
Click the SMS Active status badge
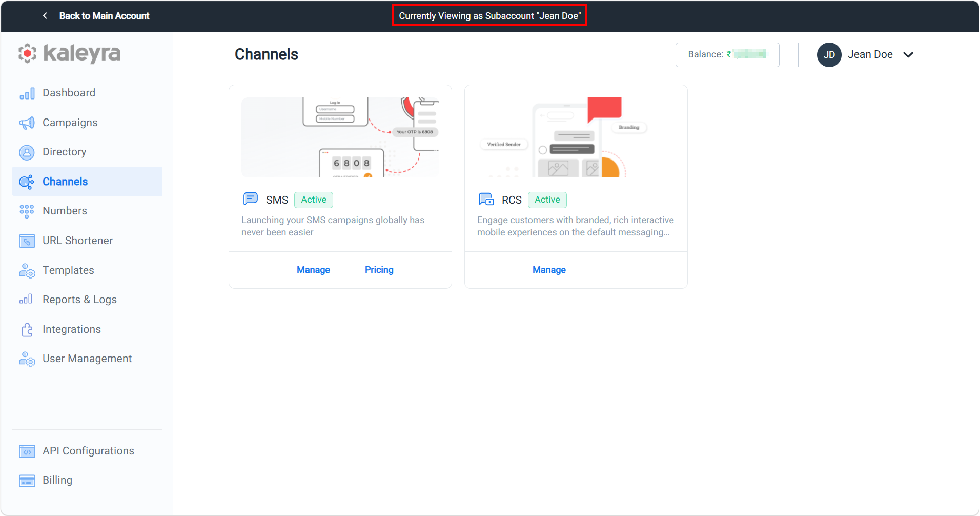pos(314,200)
